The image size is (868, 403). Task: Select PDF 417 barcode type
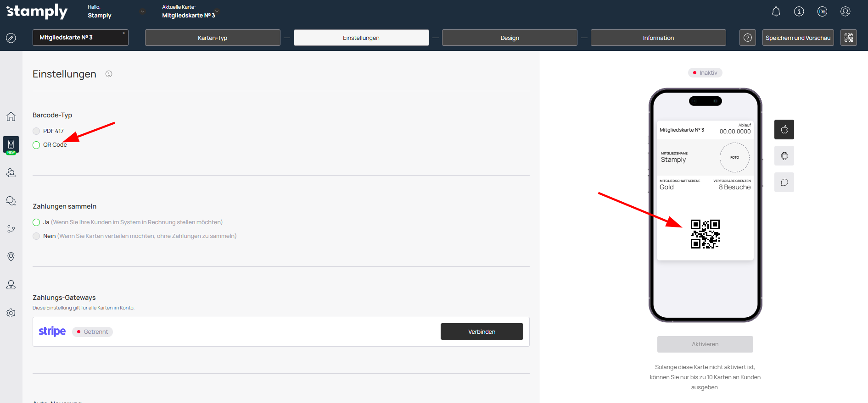(x=36, y=131)
